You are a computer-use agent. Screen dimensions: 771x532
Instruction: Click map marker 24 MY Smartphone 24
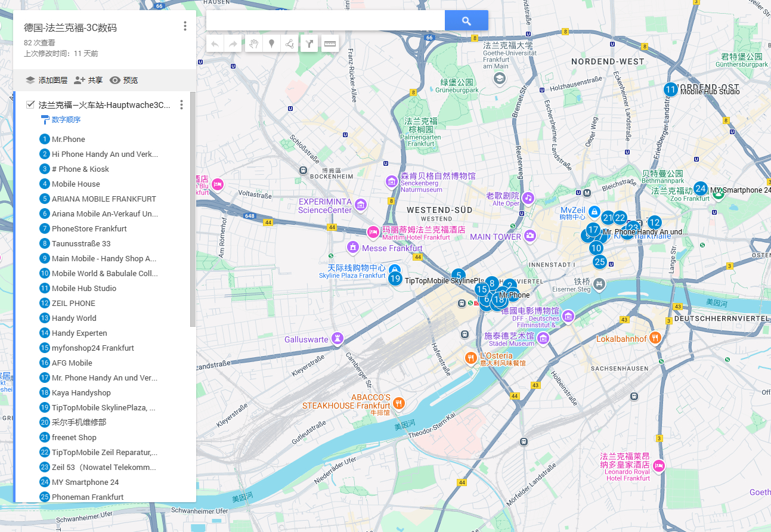point(700,189)
